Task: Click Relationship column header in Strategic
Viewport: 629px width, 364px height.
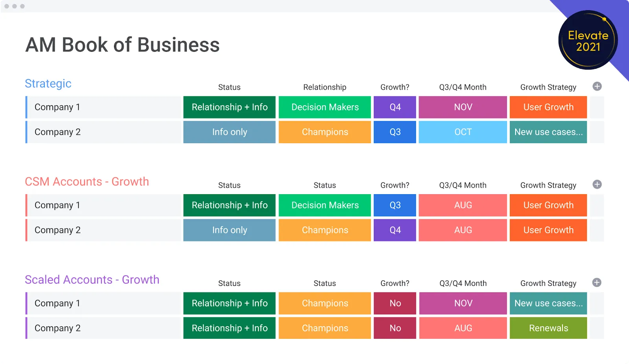Action: [x=325, y=87]
